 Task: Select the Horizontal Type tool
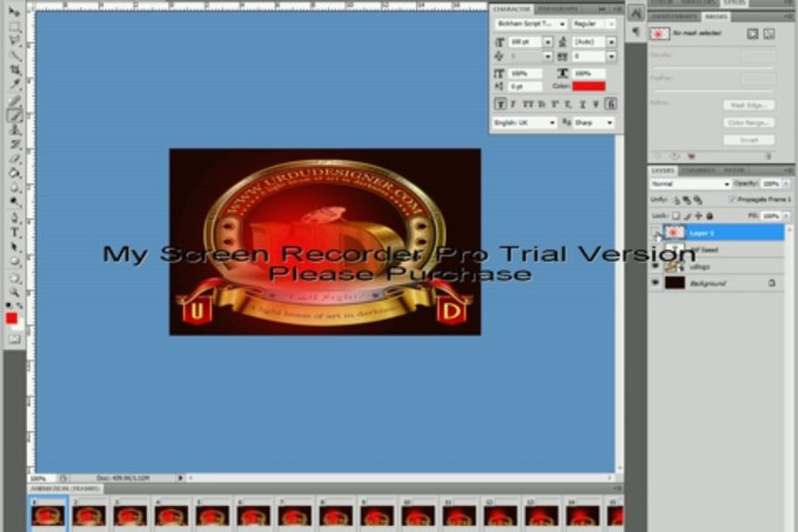[x=14, y=233]
